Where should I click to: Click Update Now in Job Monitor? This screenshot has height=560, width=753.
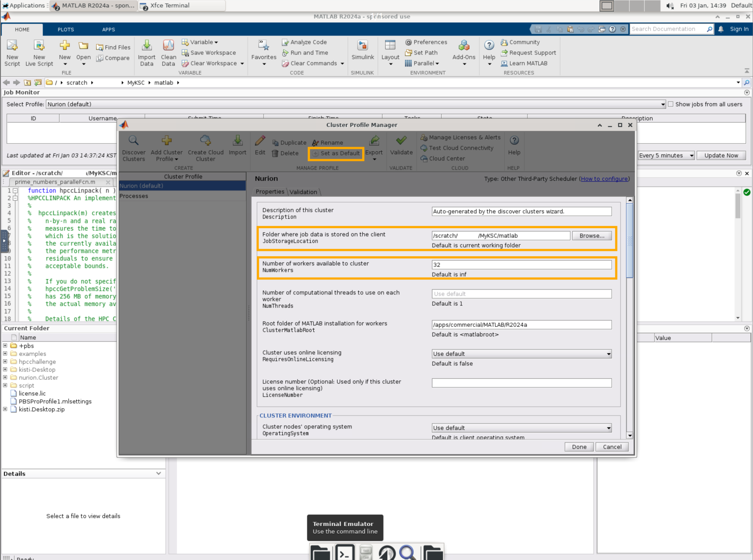pos(721,155)
